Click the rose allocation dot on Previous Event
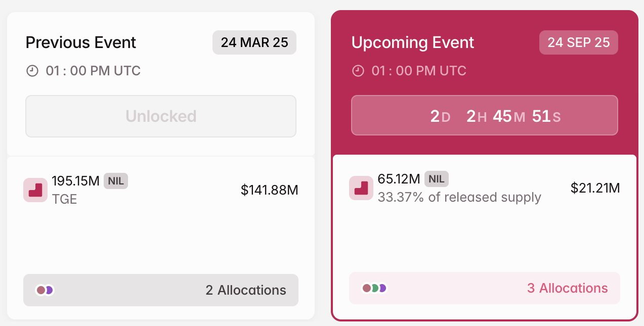This screenshot has height=326, width=644. pos(40,290)
